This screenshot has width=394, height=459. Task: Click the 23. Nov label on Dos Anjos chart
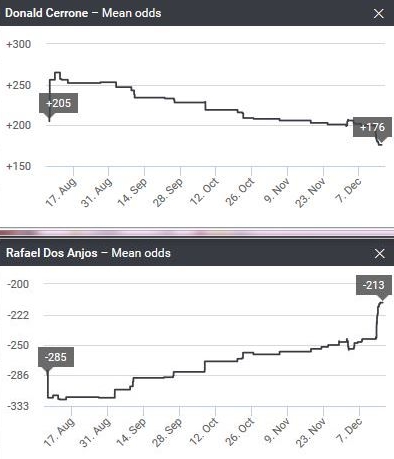311,432
